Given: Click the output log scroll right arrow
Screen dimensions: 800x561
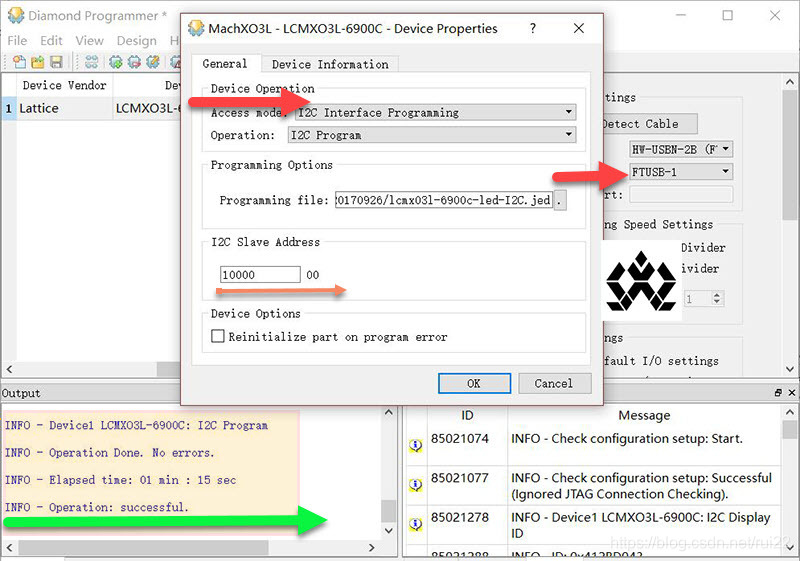Looking at the screenshot, I should [x=371, y=548].
